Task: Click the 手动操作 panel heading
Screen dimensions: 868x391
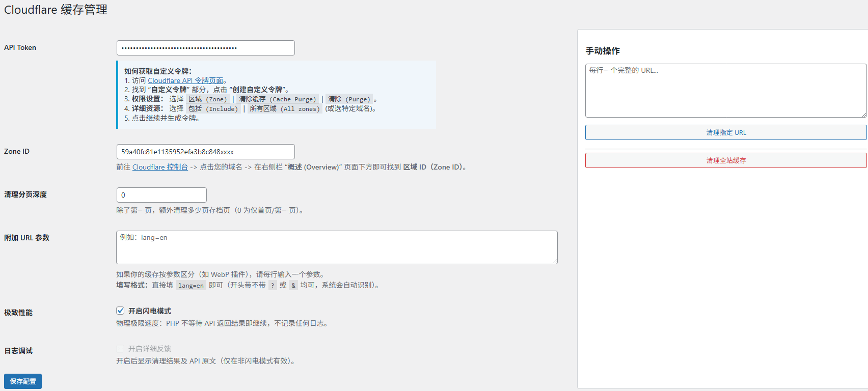Action: [x=603, y=51]
